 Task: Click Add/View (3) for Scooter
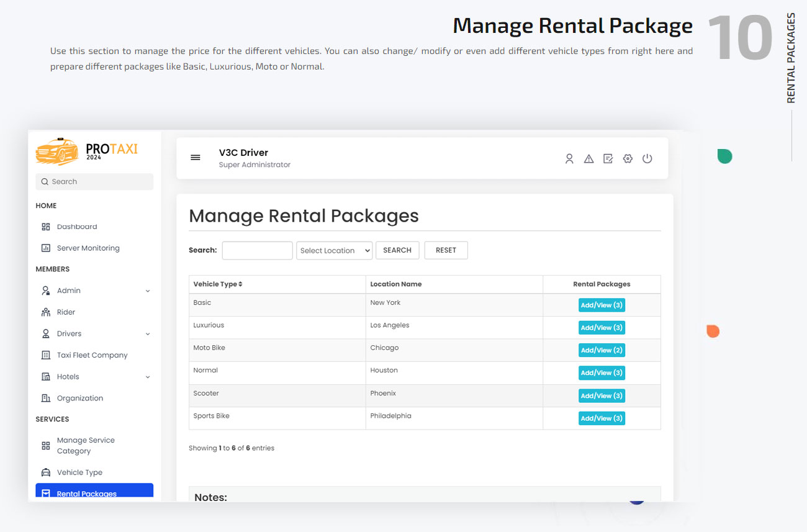click(602, 395)
